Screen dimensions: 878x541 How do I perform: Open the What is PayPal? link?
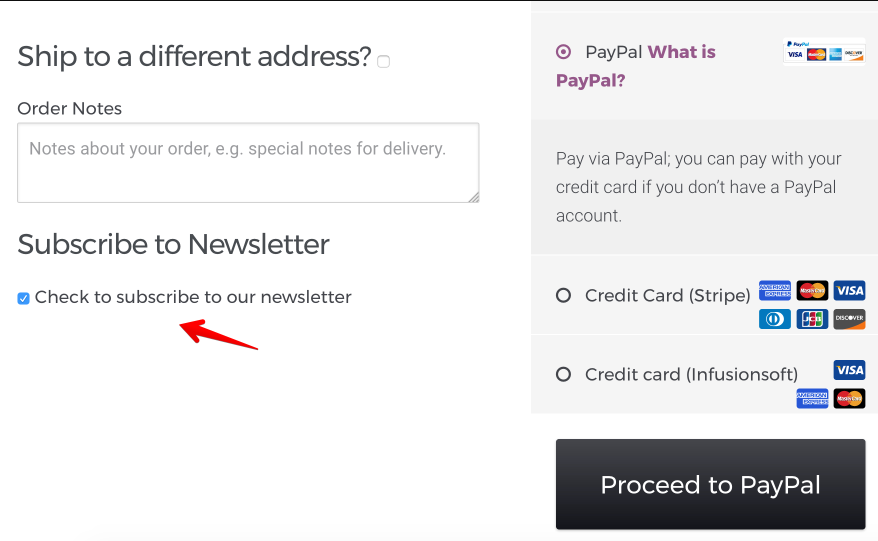pyautogui.click(x=636, y=66)
